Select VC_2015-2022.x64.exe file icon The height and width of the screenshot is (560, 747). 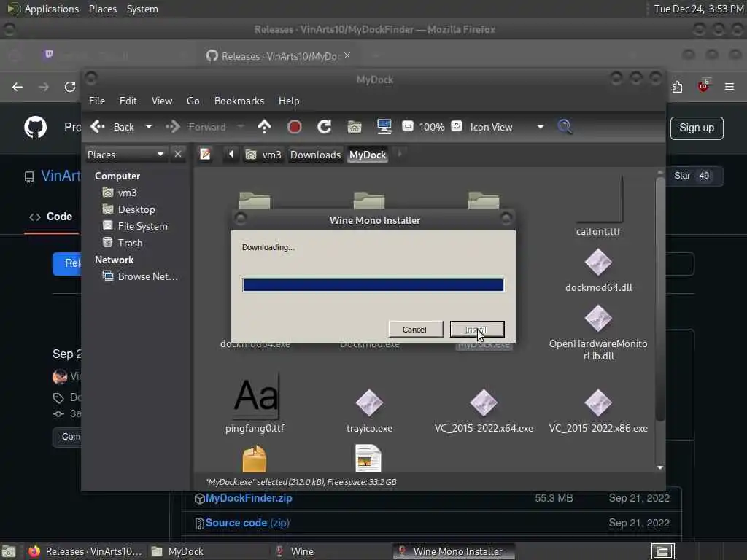(484, 402)
